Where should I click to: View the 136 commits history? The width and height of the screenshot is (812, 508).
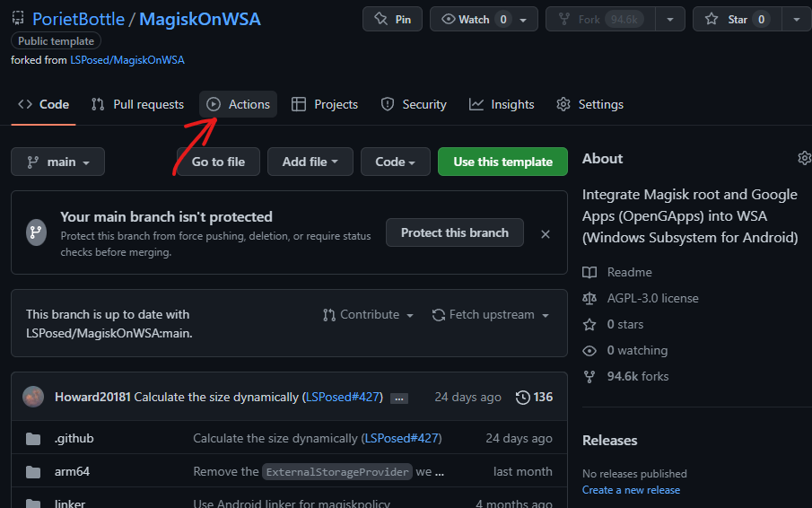[x=535, y=398]
